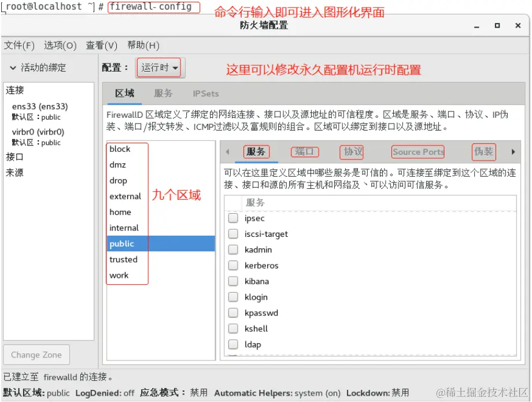Open the 选项(O) menu
Screen dimensions: 532x402
click(60, 46)
